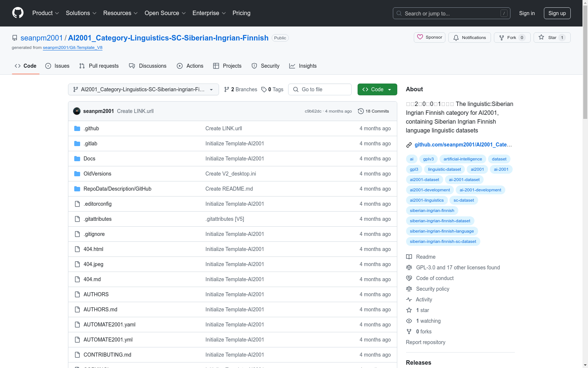Screen dimensions: 588x368
Task: Click the 404.jpeg file icon
Action: click(77, 264)
